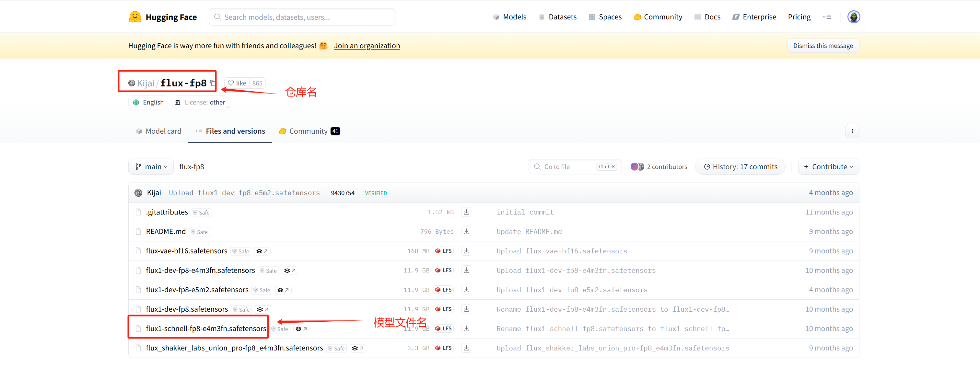
Task: Expand the extra navigation menu
Action: tap(826, 17)
